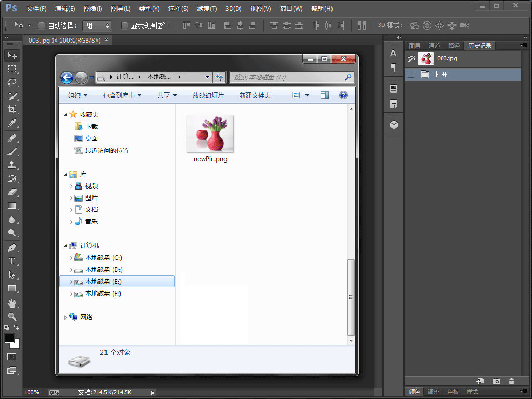Refresh the explorer address location

(219, 77)
